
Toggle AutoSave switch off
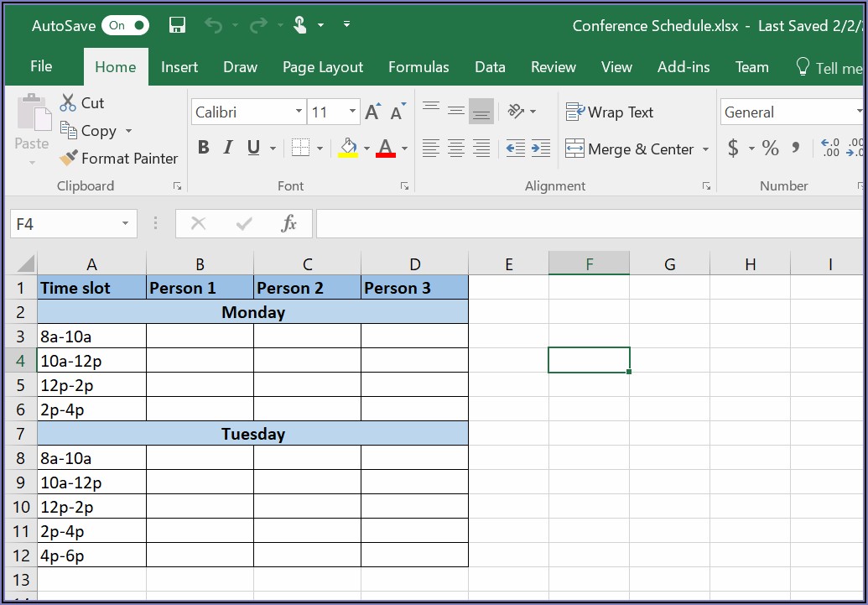pyautogui.click(x=125, y=25)
